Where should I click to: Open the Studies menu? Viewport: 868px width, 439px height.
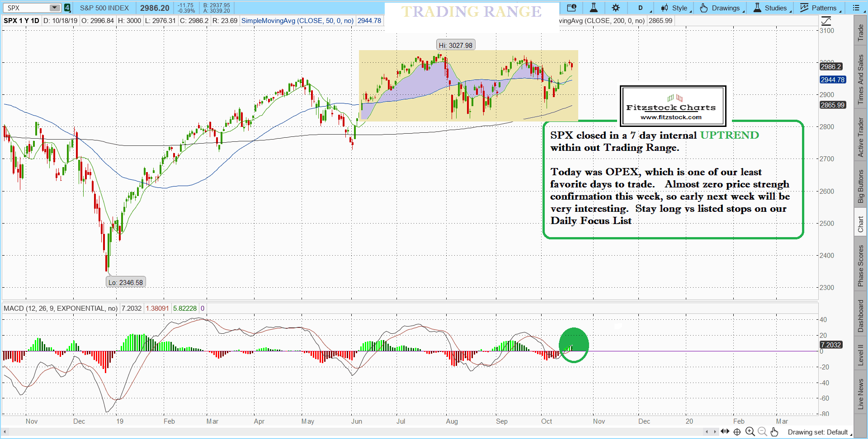[x=771, y=8]
